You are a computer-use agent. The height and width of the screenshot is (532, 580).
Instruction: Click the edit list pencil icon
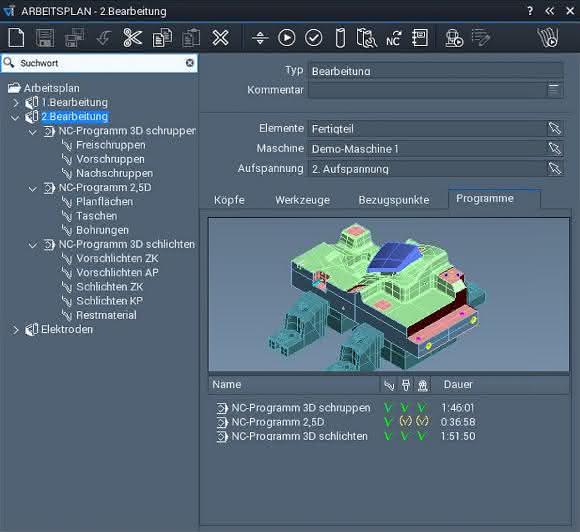(x=481, y=38)
